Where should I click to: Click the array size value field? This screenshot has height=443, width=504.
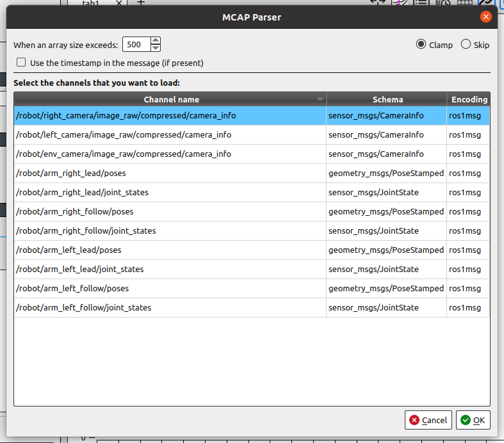(136, 45)
